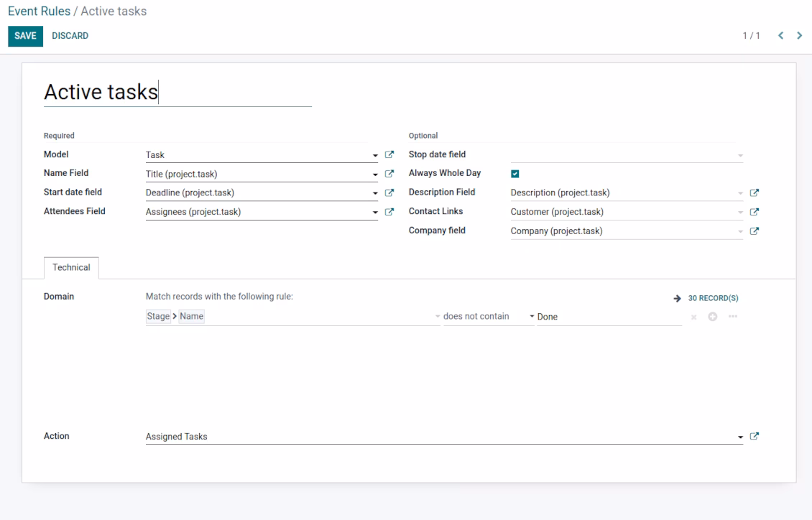Select the Technical tab
The width and height of the screenshot is (812, 520).
point(71,267)
